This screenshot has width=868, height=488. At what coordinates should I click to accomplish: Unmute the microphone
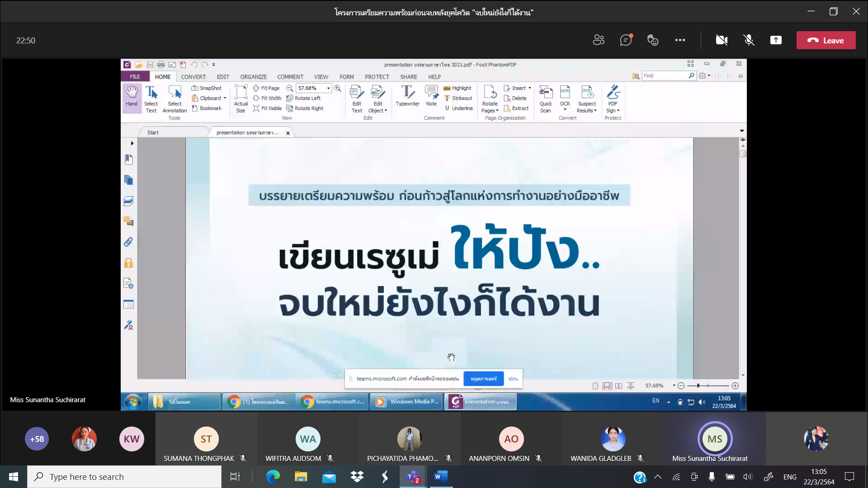(x=749, y=40)
